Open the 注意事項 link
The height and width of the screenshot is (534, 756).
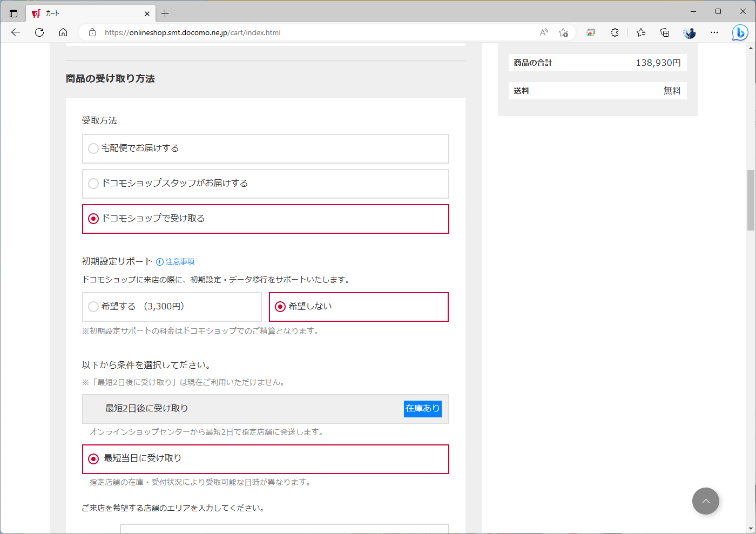180,262
